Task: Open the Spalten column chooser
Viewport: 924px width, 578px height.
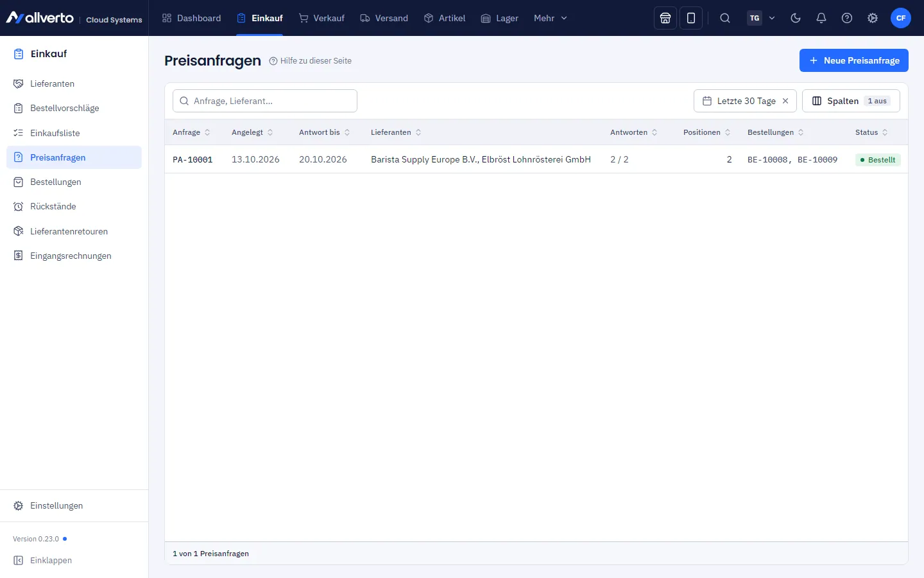Action: tap(851, 101)
